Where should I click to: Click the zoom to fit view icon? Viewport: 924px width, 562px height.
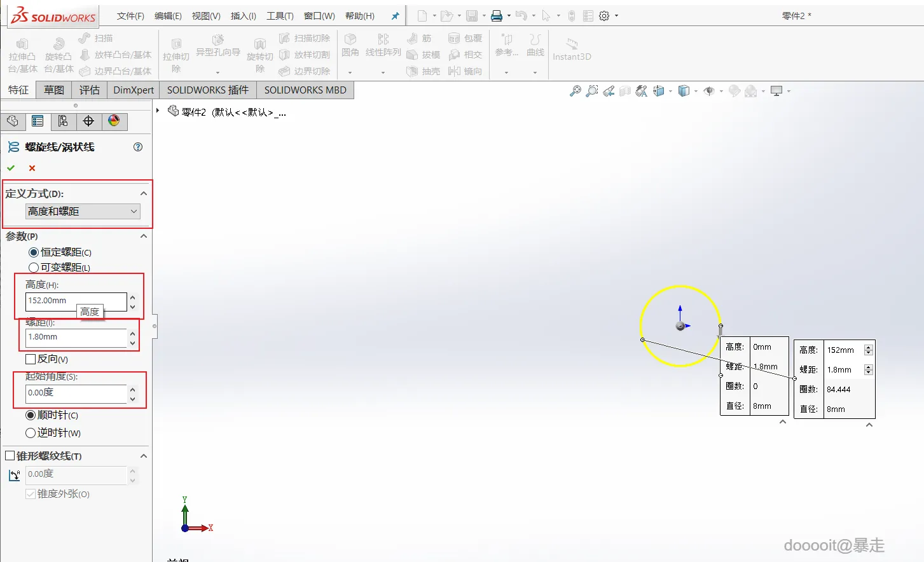click(x=576, y=91)
